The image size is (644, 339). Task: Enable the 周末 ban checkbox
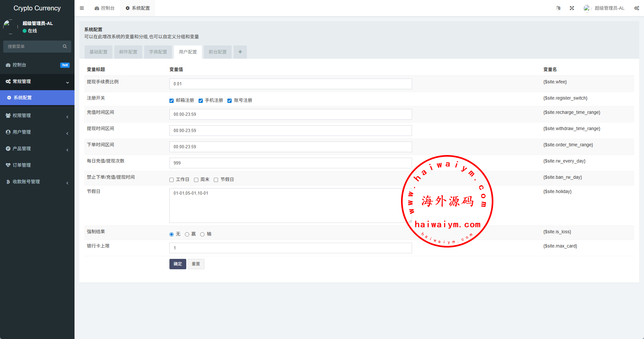pos(196,180)
